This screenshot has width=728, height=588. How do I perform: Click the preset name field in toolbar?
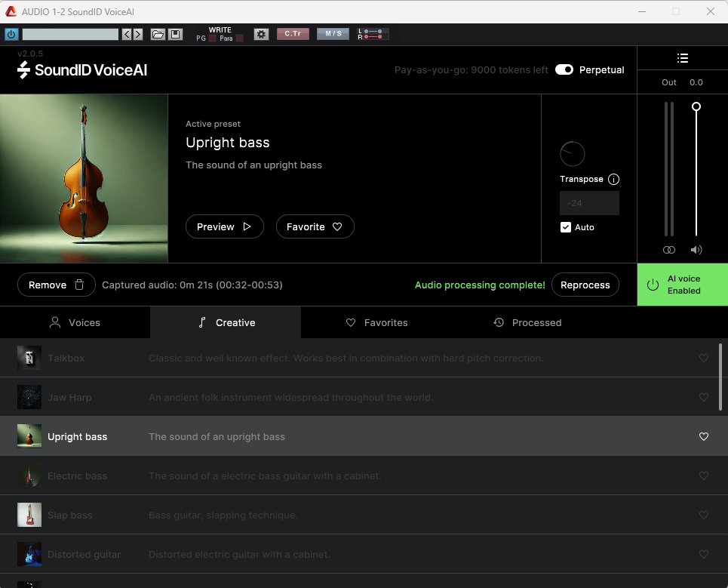(x=70, y=34)
